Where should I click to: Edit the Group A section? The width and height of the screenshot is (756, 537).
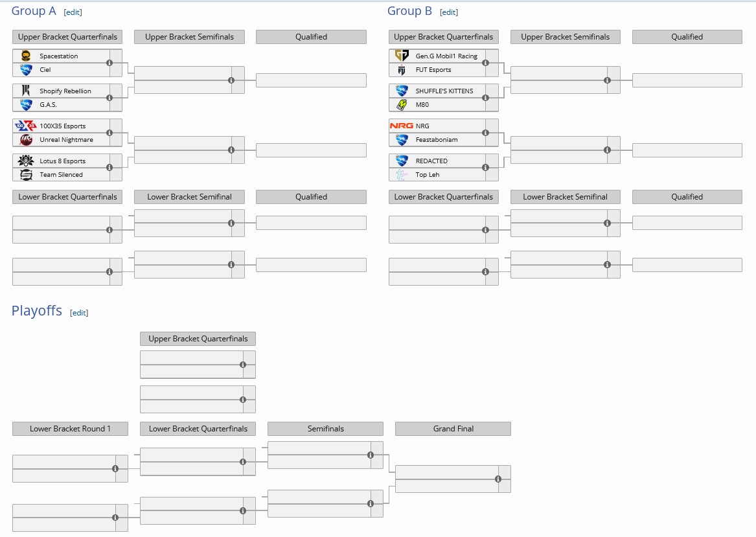coord(73,12)
